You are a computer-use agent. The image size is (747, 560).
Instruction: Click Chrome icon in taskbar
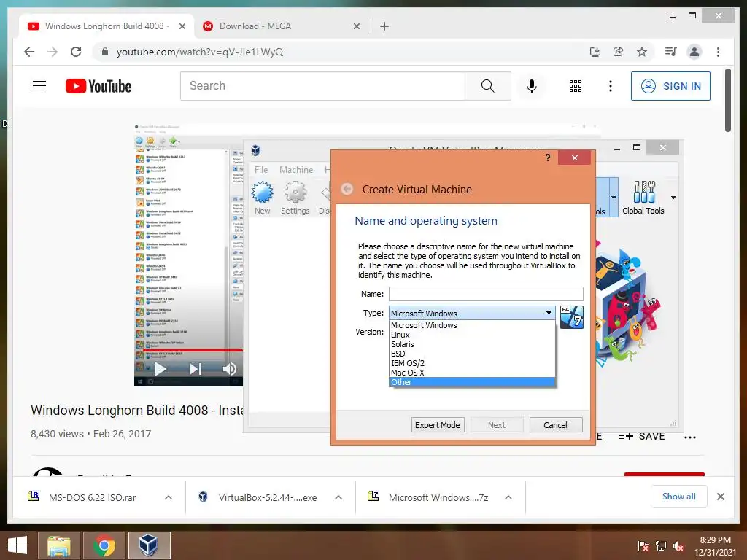point(104,545)
